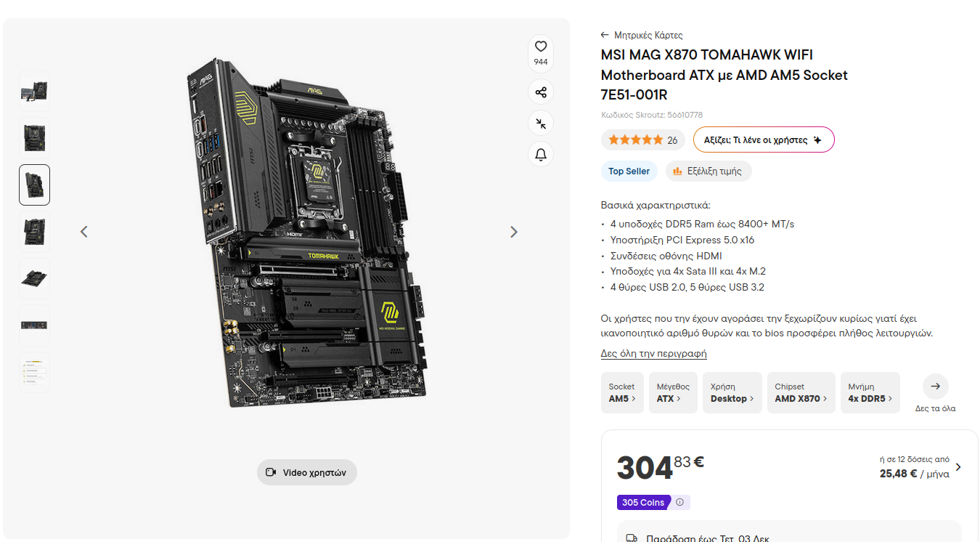Open the Μνήμη 4x DDR5 spec chip
Screen dimensions: 980x542
(870, 392)
